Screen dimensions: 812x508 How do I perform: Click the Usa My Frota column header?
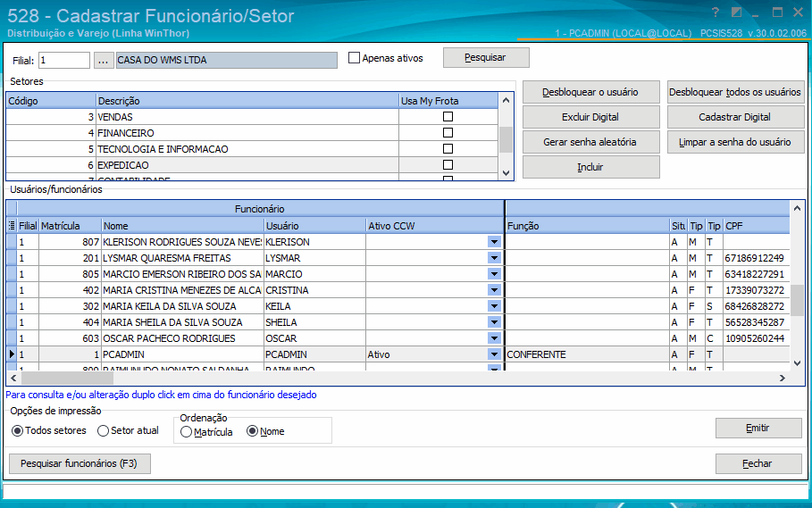448,101
